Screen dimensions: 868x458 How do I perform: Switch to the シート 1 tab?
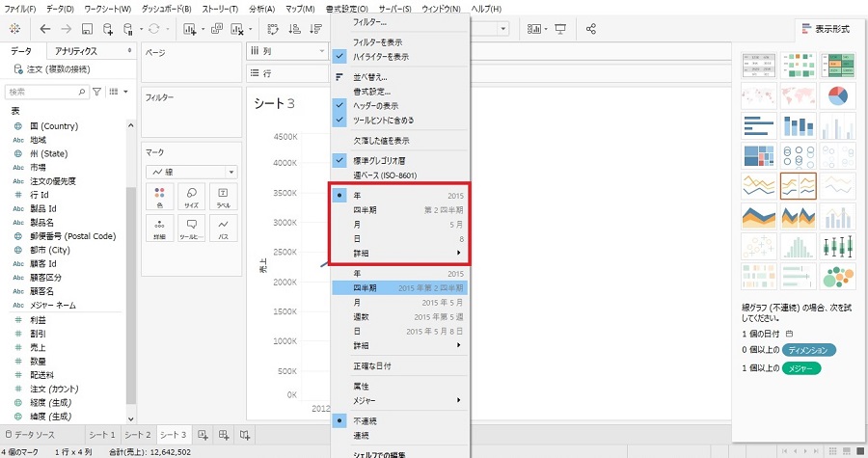101,435
